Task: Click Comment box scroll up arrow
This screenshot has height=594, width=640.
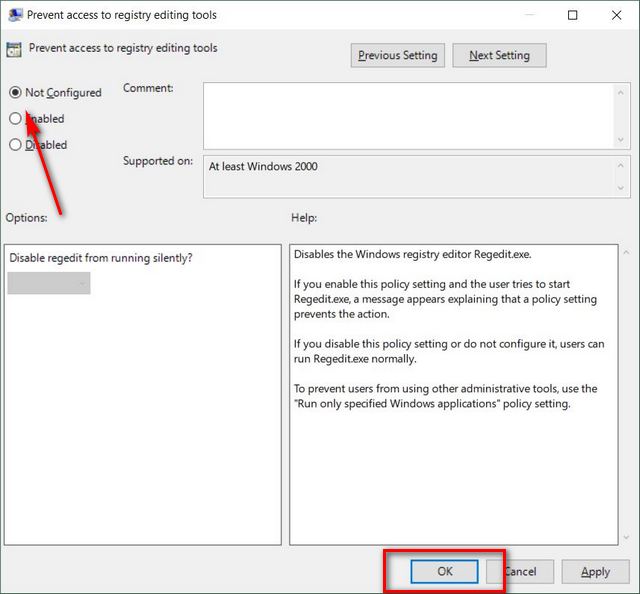Action: 621,93
